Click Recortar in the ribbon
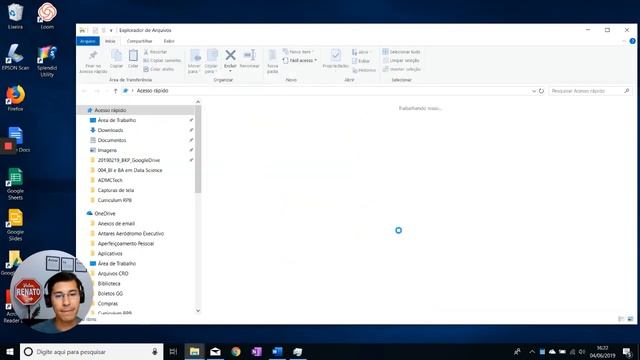Screen dimensions: 640x360 156,52
